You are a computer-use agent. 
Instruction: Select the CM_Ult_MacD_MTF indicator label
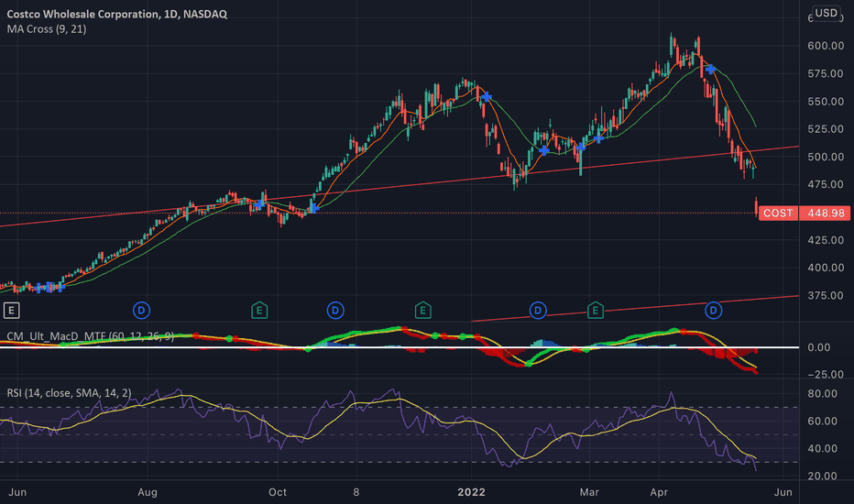91,336
